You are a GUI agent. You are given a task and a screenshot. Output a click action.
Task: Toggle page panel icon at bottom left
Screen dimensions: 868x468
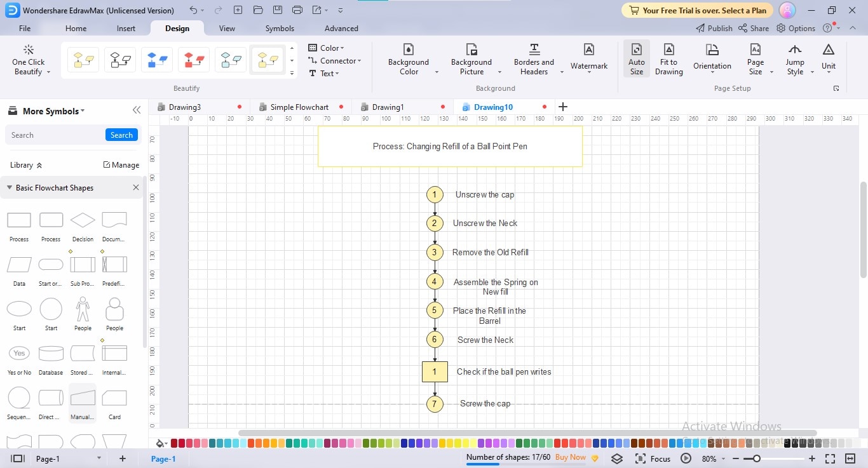click(18, 458)
